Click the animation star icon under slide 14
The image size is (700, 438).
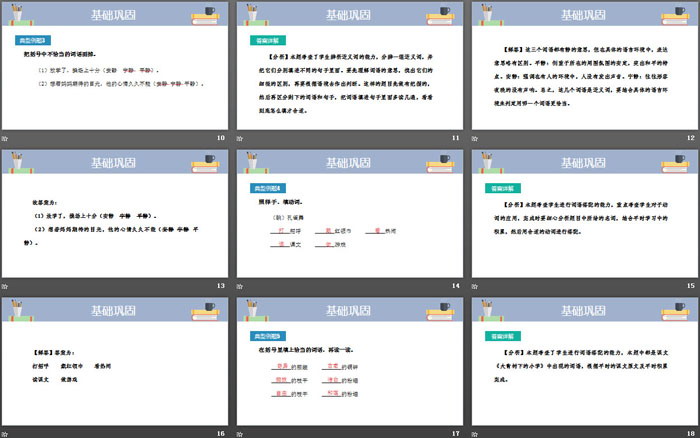[x=241, y=285]
